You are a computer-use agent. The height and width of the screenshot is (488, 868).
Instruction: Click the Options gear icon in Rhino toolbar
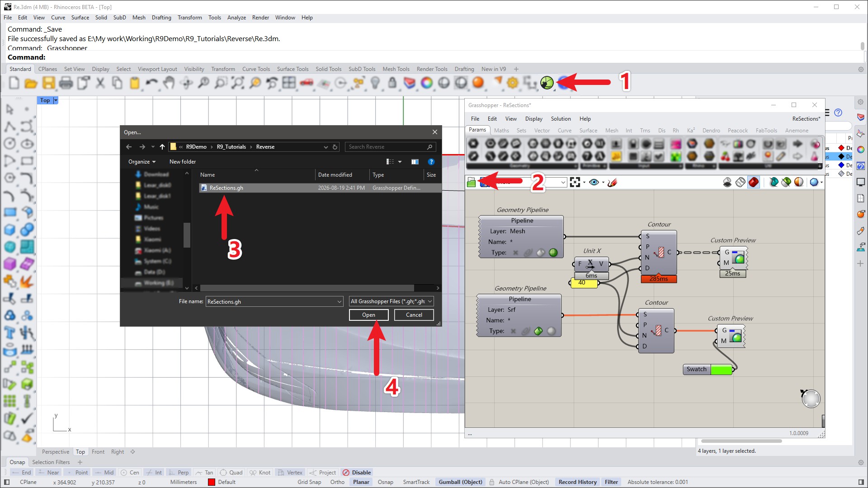pyautogui.click(x=512, y=83)
